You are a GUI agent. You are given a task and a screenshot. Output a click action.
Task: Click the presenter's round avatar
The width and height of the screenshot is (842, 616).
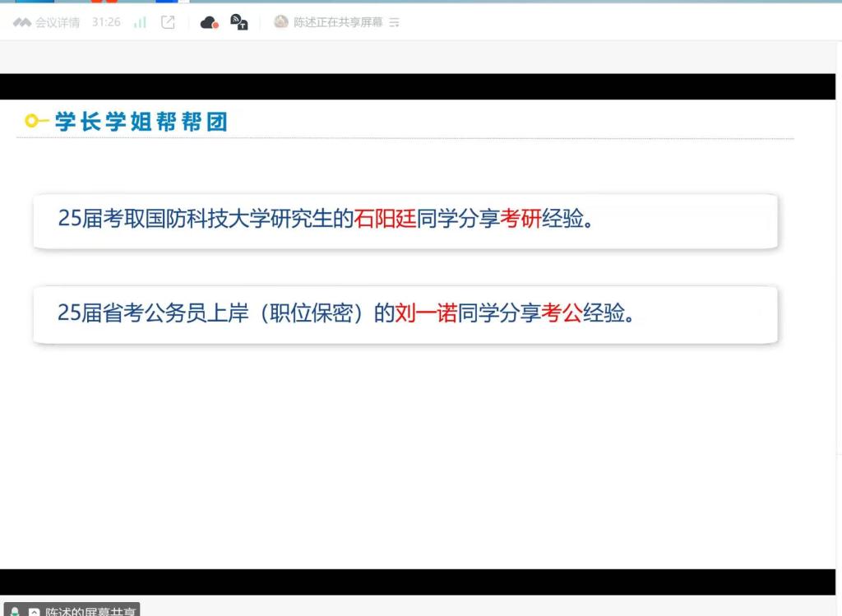[x=281, y=22]
